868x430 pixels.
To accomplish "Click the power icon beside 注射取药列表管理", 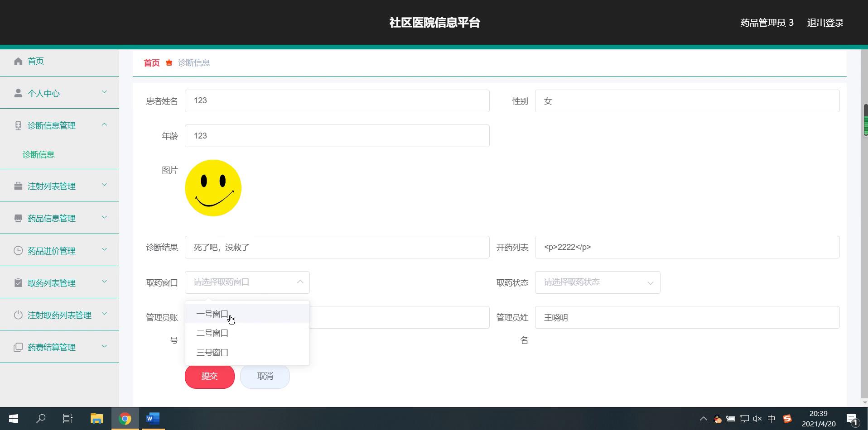I will point(18,315).
